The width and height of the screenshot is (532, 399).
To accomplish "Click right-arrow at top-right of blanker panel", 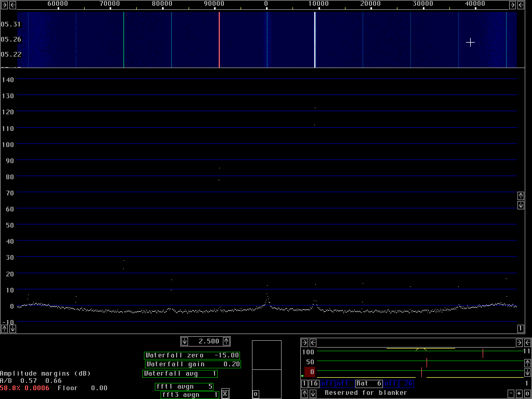I will 519,343.
